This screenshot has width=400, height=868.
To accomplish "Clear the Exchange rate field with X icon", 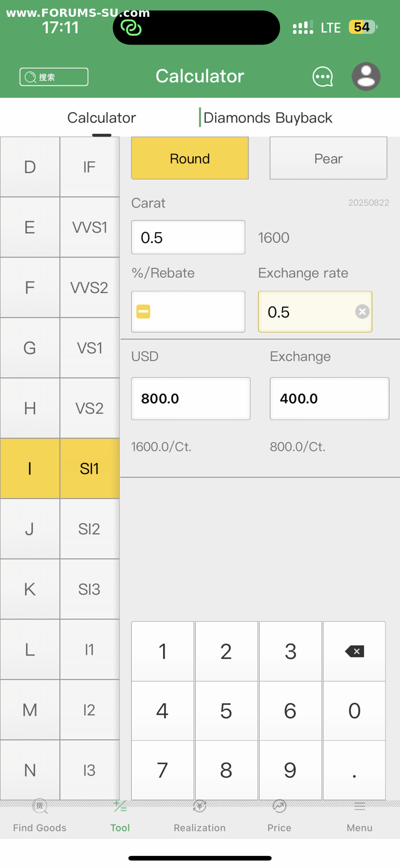I will [x=362, y=312].
